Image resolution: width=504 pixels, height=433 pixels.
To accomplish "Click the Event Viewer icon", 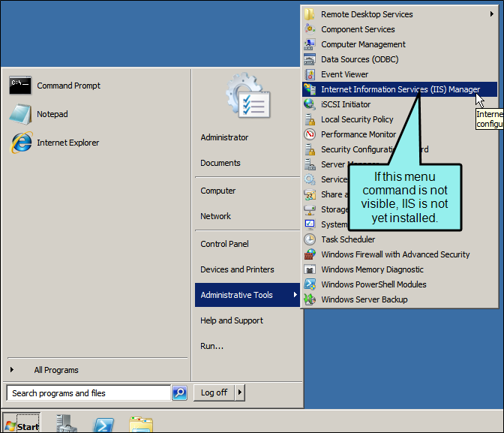I will coord(310,74).
